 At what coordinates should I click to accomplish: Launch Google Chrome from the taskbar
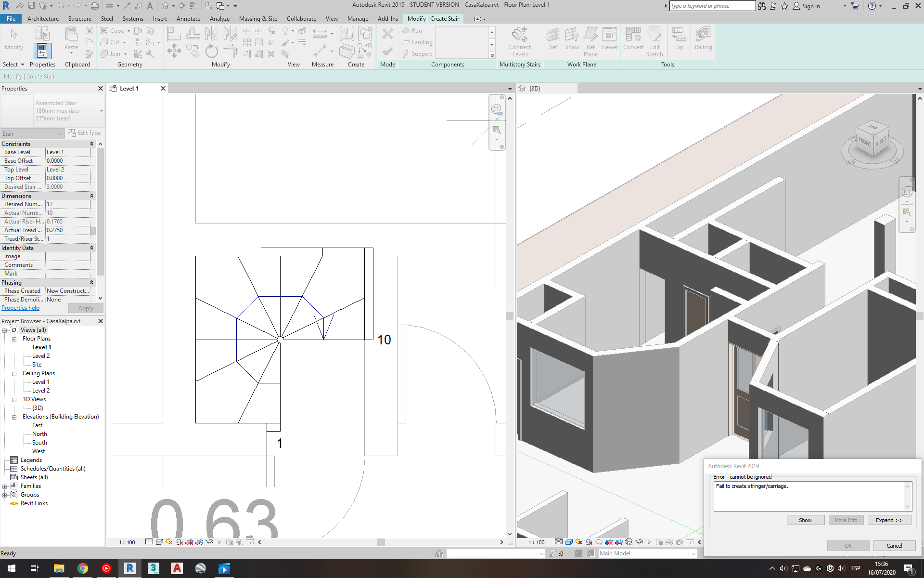tap(82, 568)
